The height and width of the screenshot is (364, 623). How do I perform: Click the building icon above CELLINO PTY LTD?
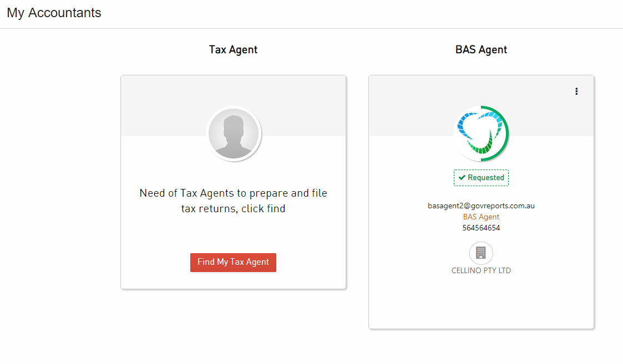(481, 253)
